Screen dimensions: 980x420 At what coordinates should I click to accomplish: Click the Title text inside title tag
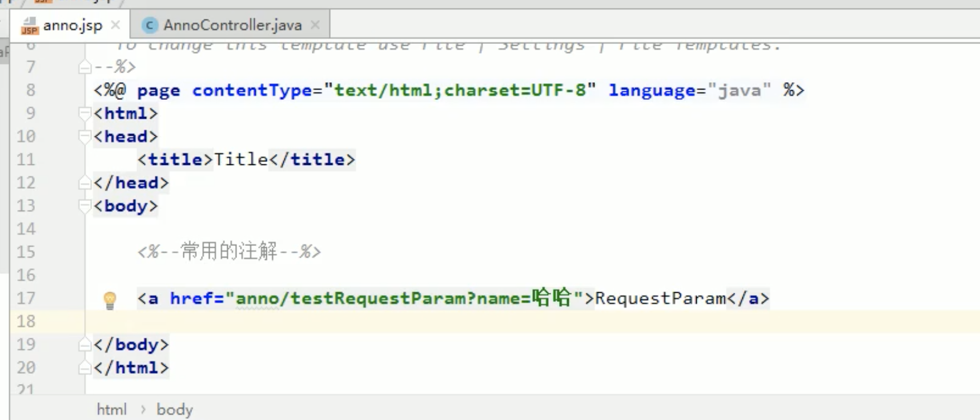(x=240, y=159)
